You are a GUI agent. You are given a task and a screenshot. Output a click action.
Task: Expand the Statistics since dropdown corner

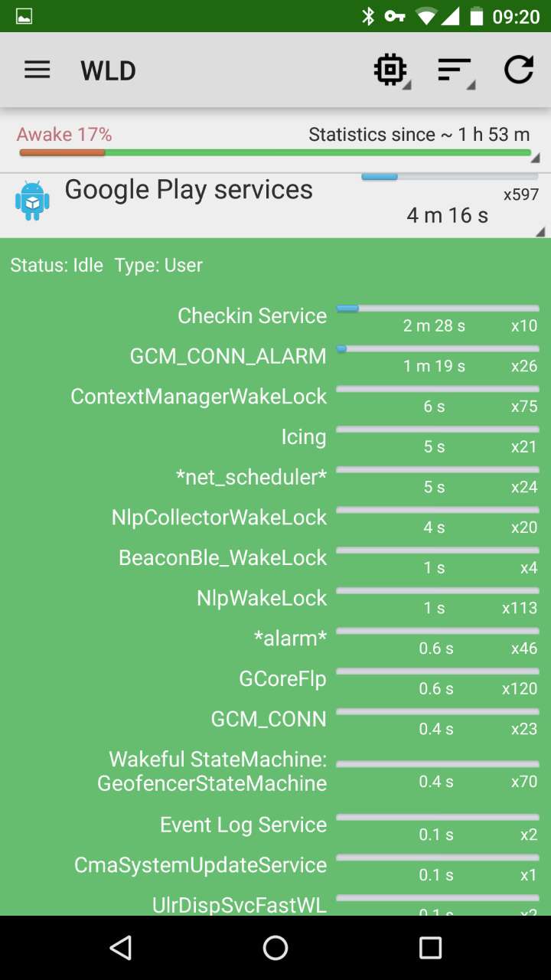click(x=536, y=158)
